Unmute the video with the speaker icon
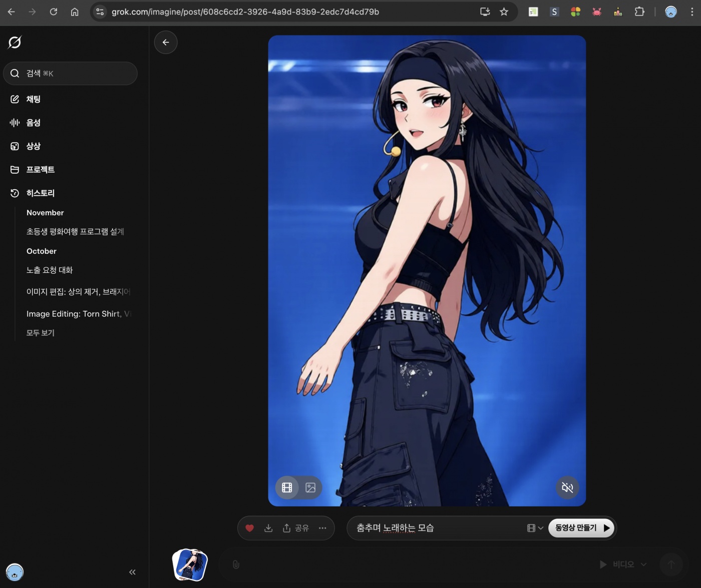 pyautogui.click(x=567, y=487)
